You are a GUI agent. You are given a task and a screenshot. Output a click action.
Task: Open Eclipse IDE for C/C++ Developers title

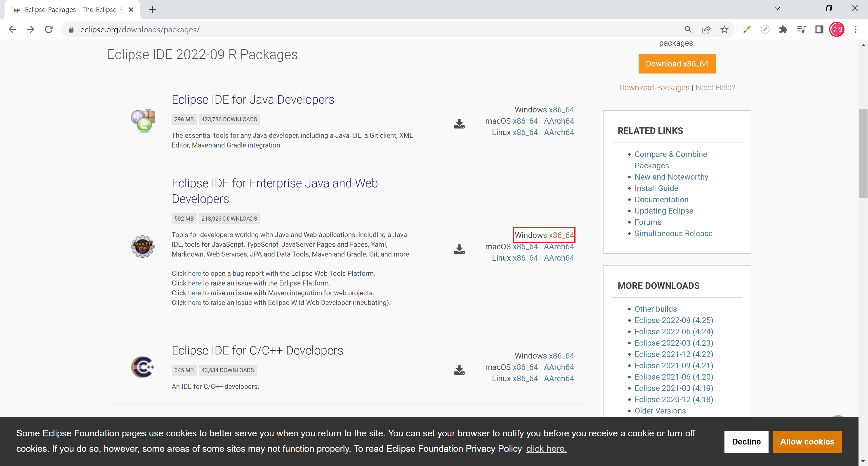[257, 350]
